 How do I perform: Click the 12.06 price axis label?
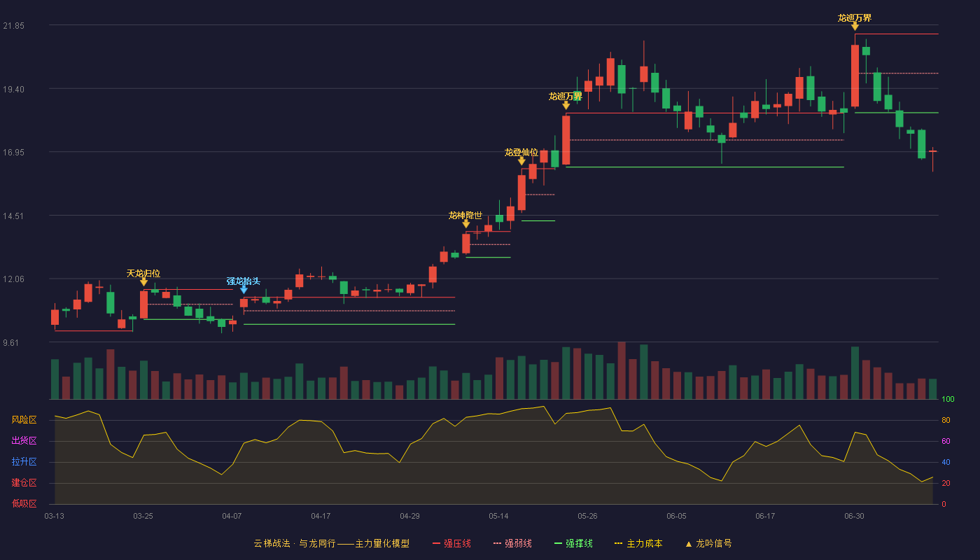tap(13, 279)
